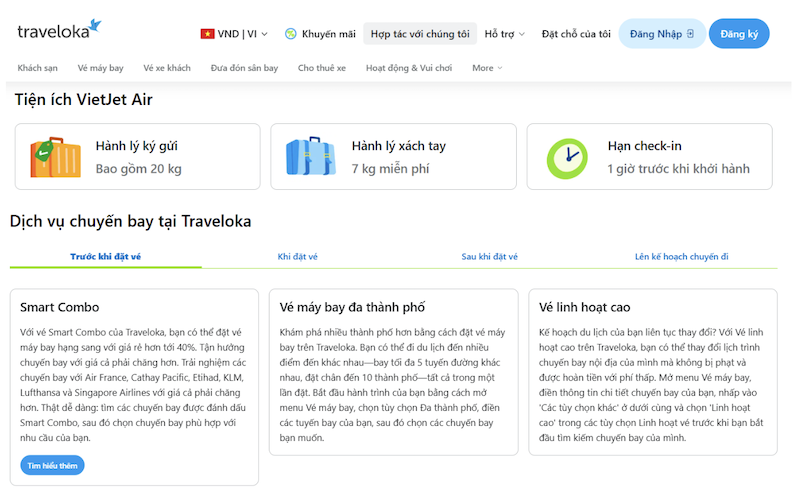
Task: Click the green check-in clock icon
Action: pyautogui.click(x=567, y=156)
